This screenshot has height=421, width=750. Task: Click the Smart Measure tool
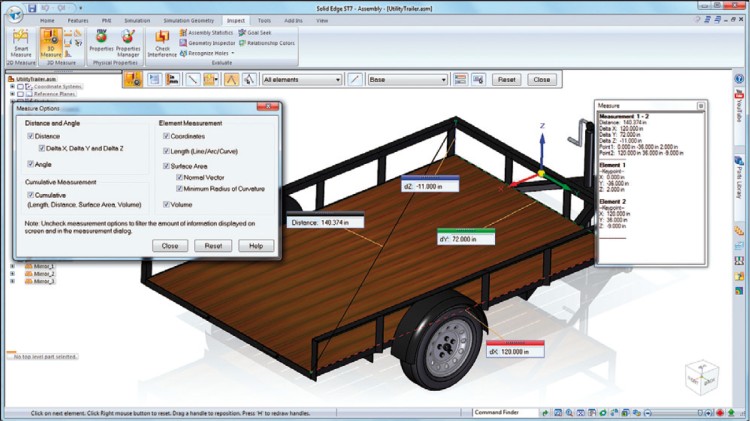point(19,42)
